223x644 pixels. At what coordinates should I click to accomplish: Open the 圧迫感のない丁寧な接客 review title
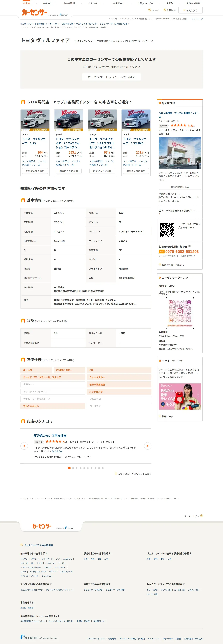tap(50, 436)
